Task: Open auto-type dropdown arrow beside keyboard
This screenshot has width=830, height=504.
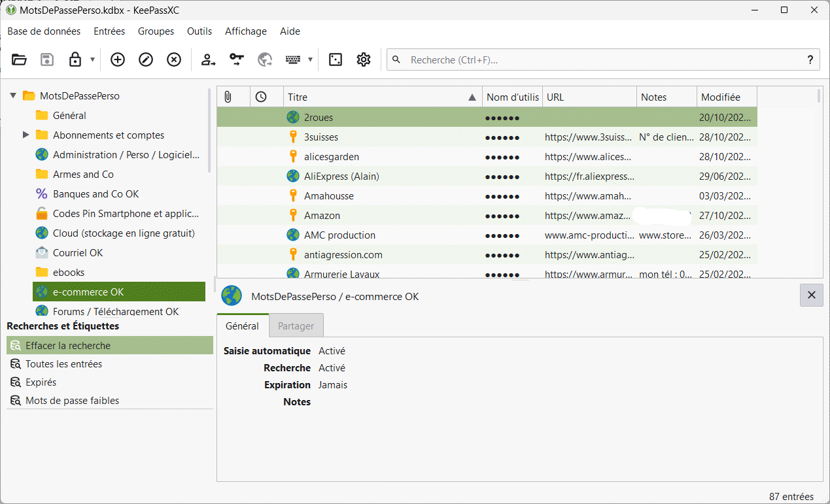Action: (310, 60)
